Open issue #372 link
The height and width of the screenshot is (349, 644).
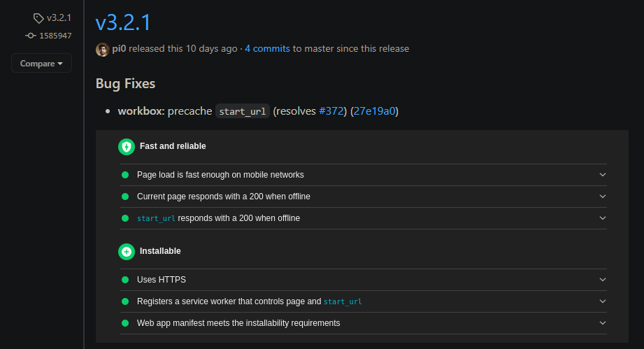[x=331, y=111]
